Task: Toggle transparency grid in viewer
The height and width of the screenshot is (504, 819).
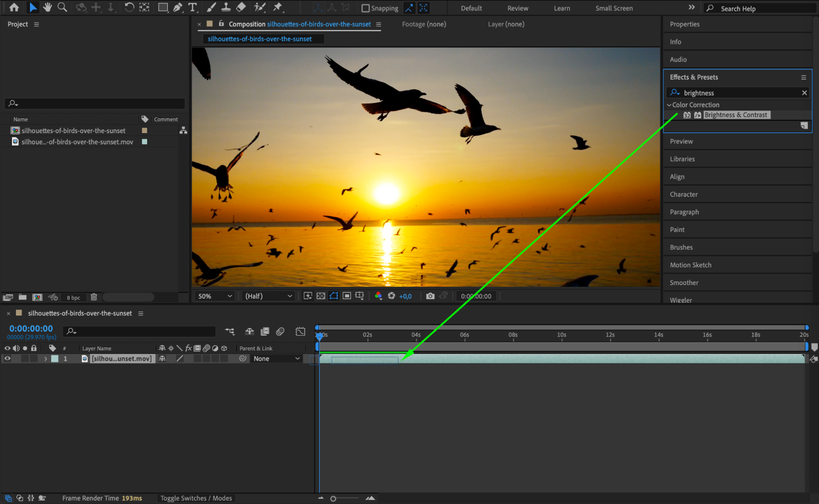Action: click(321, 296)
